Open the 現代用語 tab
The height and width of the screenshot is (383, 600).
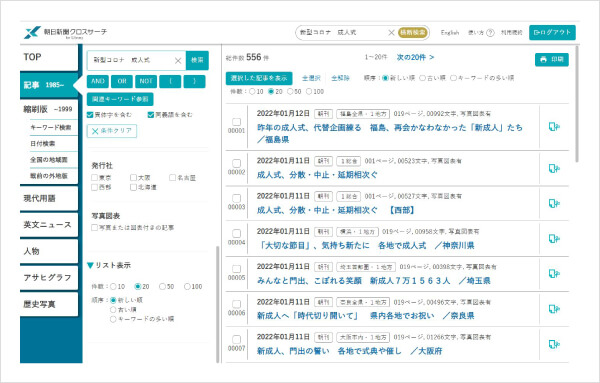[x=49, y=198]
